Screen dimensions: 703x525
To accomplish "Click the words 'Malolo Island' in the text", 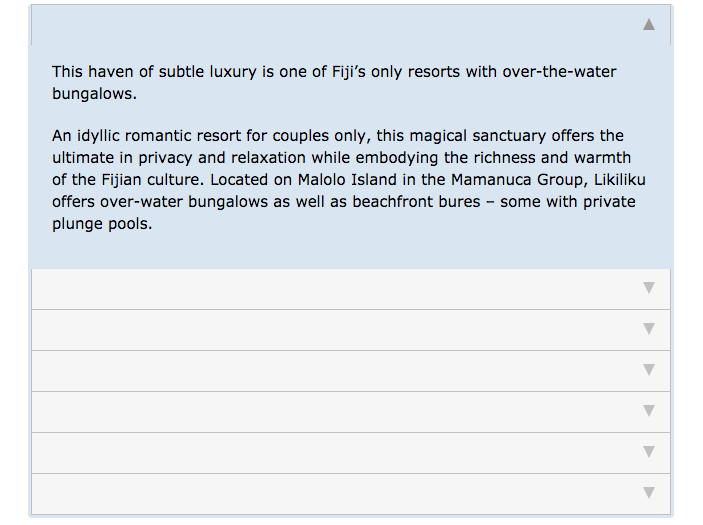I will [x=347, y=180].
